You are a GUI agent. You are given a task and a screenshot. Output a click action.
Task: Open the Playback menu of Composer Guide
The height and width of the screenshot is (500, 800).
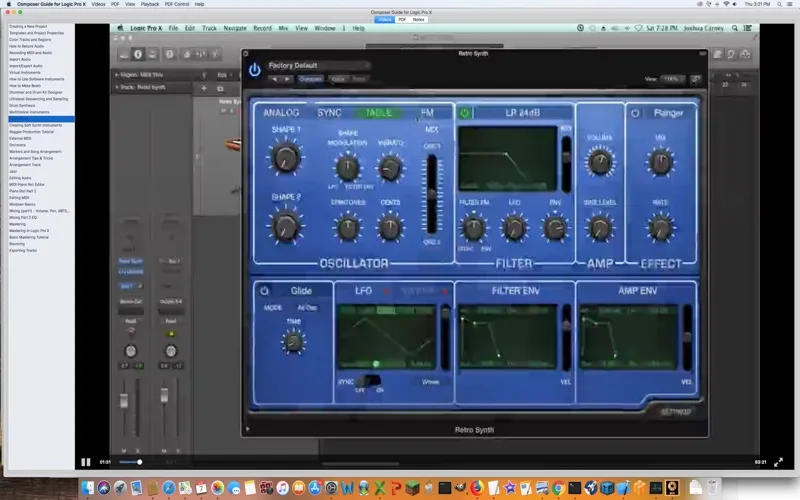(149, 4)
